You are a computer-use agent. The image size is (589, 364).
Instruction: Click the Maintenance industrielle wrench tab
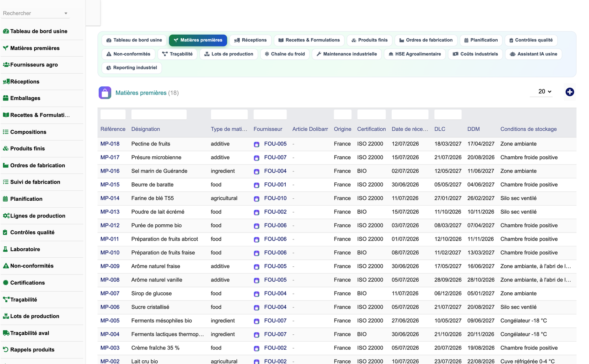click(x=347, y=54)
